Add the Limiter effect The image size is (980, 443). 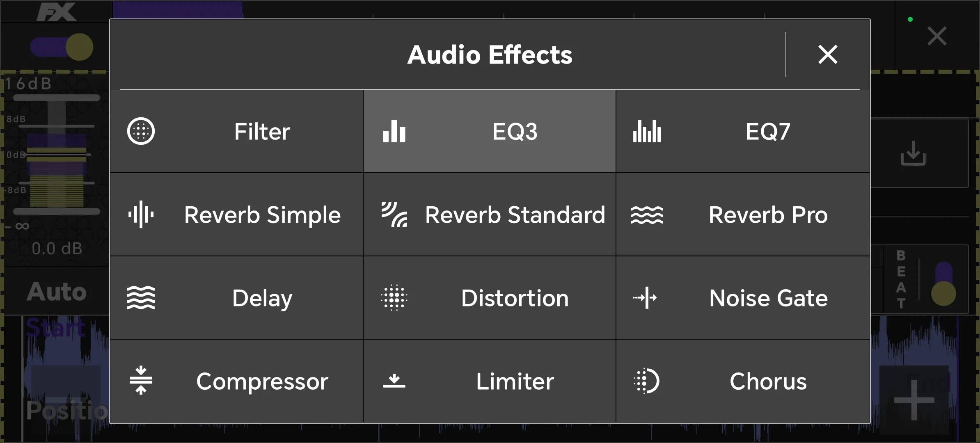point(490,381)
